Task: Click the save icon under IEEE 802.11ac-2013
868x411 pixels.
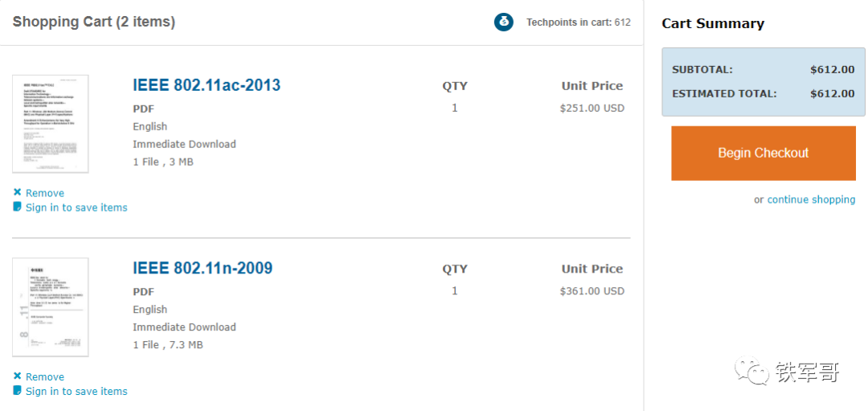Action: (18, 207)
